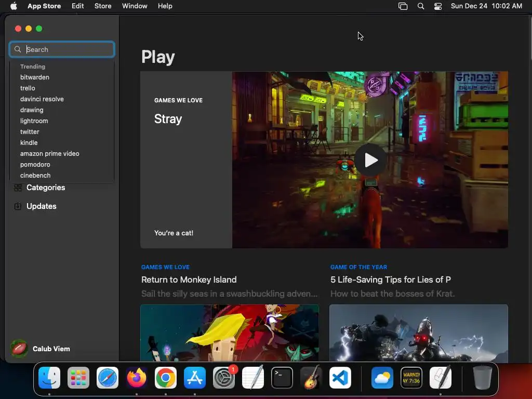532x399 pixels.
Task: Select Categories in the sidebar
Action: pos(46,188)
